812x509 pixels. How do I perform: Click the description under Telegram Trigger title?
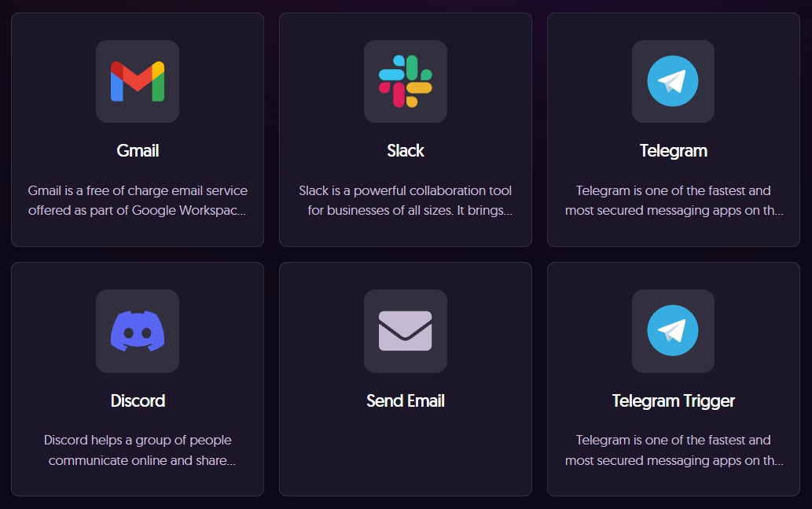click(673, 450)
